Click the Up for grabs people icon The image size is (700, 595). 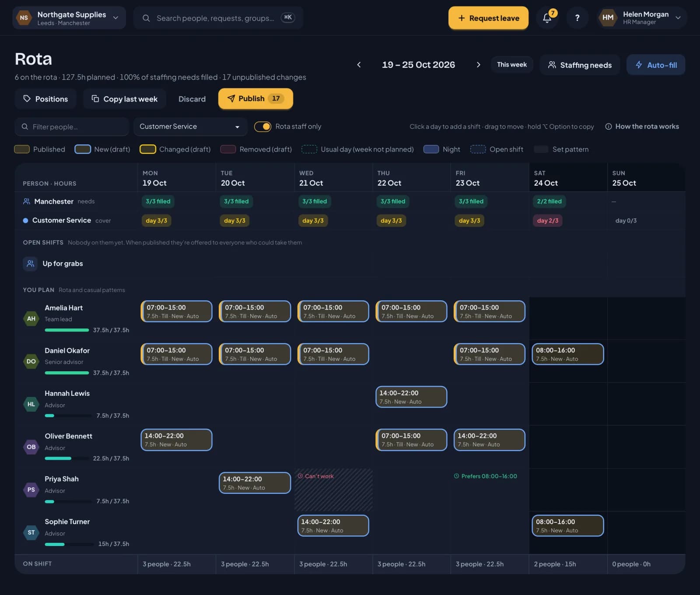(30, 264)
